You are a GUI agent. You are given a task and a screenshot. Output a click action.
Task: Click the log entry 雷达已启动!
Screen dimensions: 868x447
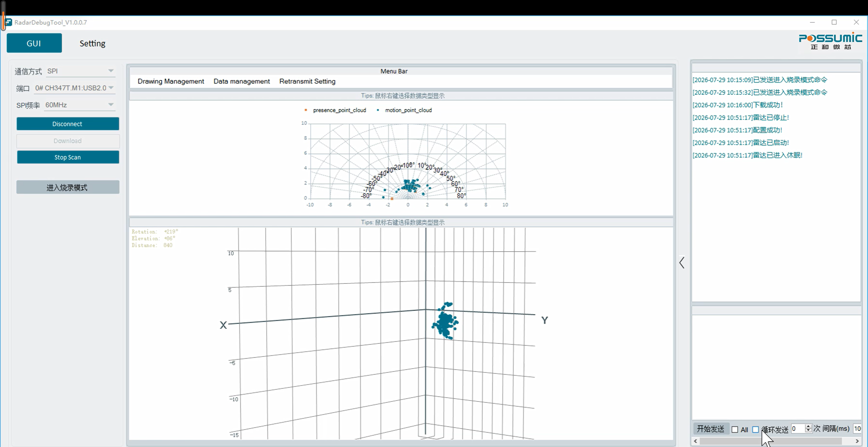point(741,143)
